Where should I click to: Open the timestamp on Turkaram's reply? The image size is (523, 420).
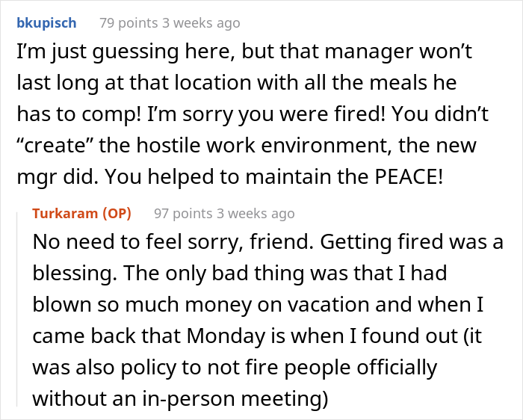click(256, 214)
